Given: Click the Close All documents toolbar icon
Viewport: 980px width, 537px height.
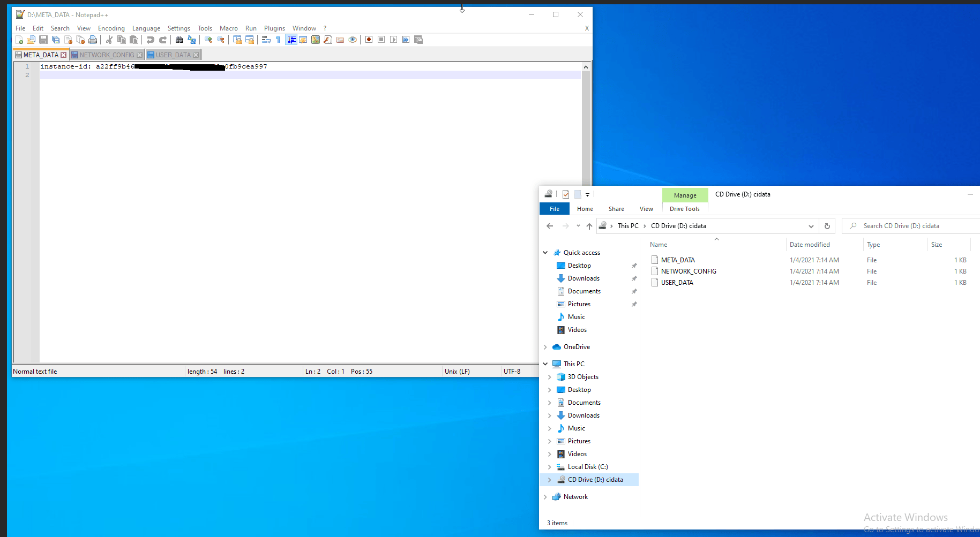Looking at the screenshot, I should pos(80,40).
